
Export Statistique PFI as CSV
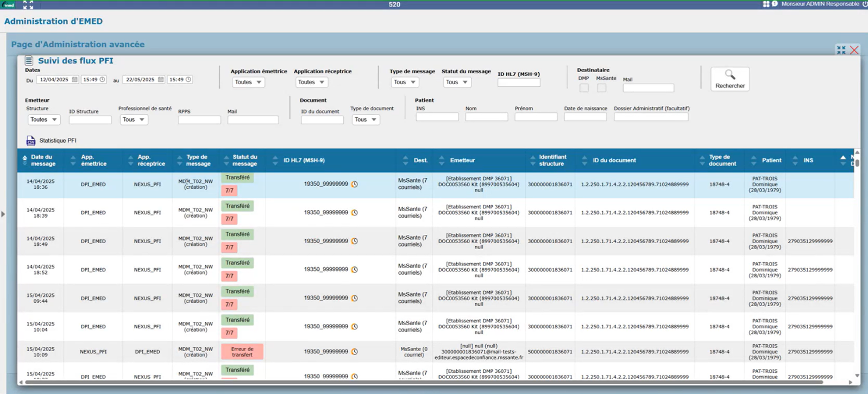click(31, 141)
